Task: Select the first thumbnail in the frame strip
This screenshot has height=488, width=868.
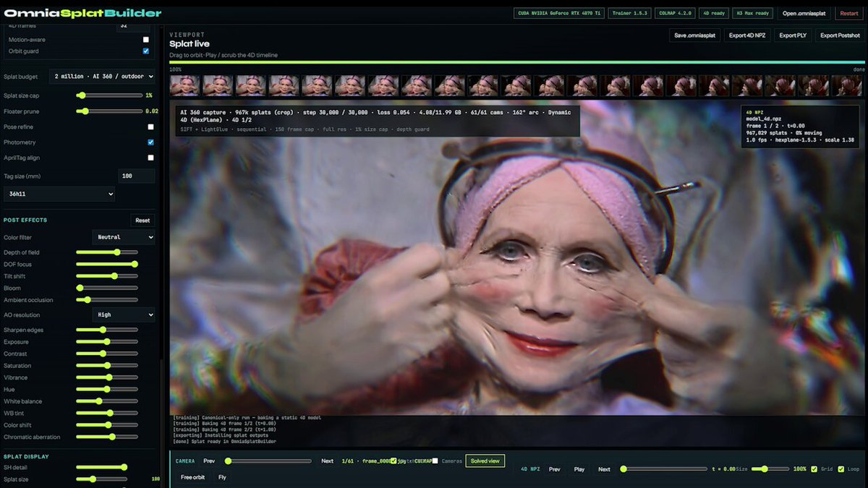Action: click(x=184, y=85)
